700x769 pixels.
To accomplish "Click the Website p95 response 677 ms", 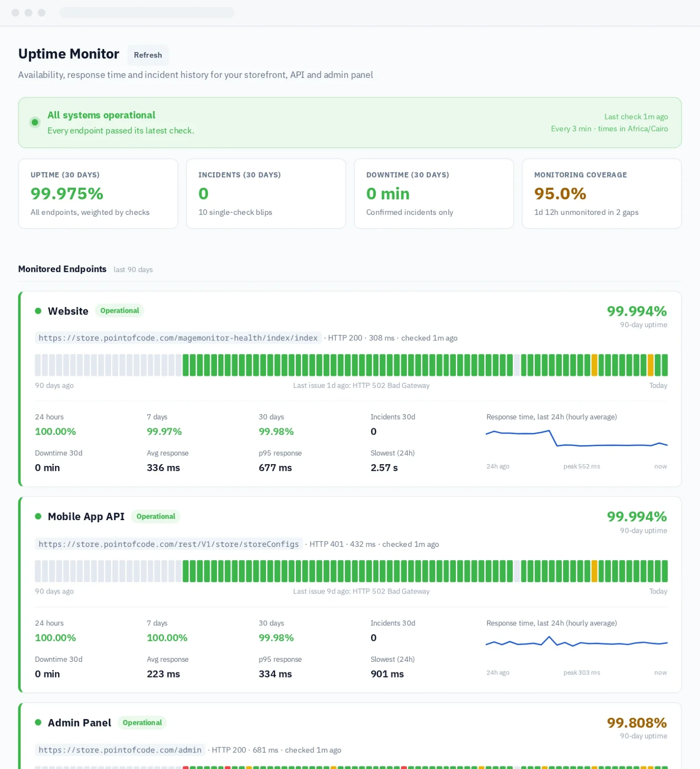I will point(275,468).
